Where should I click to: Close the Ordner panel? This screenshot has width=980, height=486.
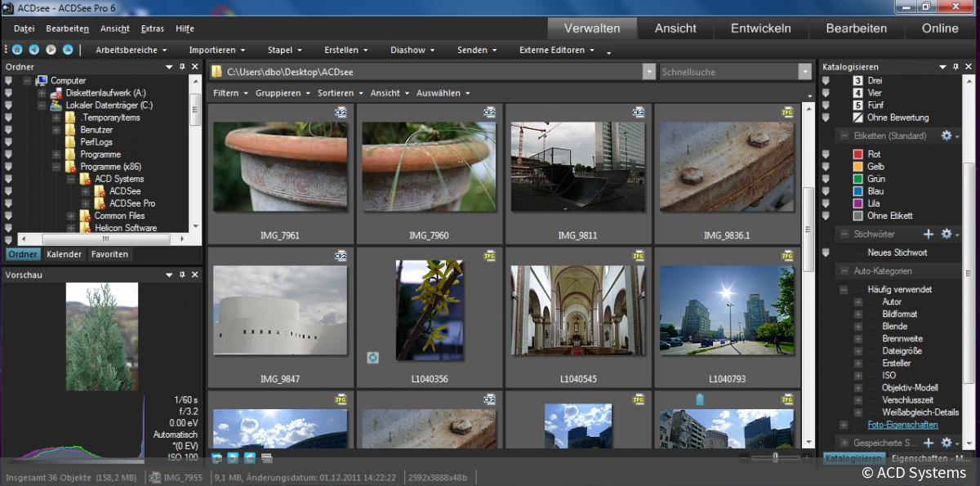tap(195, 67)
